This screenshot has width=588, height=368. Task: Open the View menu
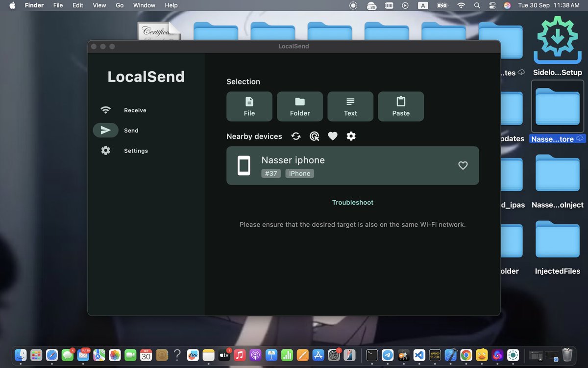tap(99, 5)
